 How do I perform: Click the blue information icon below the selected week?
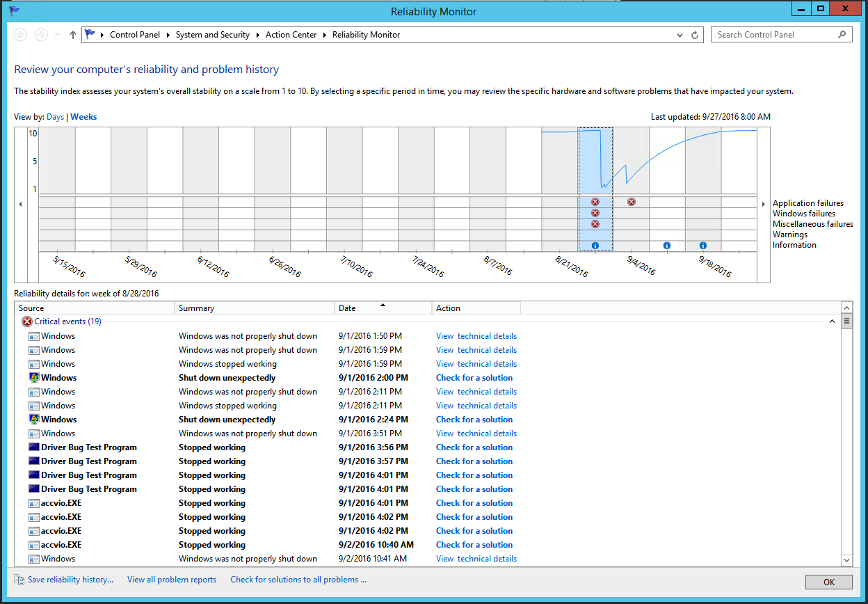(x=595, y=245)
